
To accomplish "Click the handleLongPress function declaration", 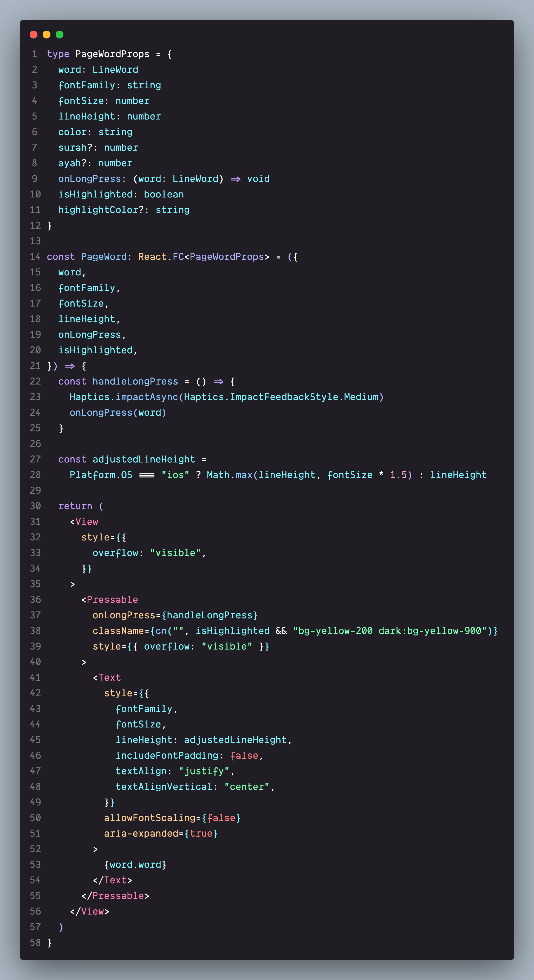I will 135,382.
